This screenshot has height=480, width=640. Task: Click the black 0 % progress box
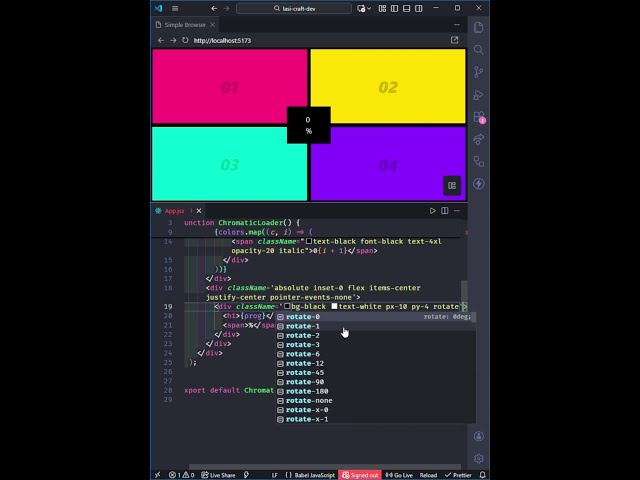click(309, 125)
